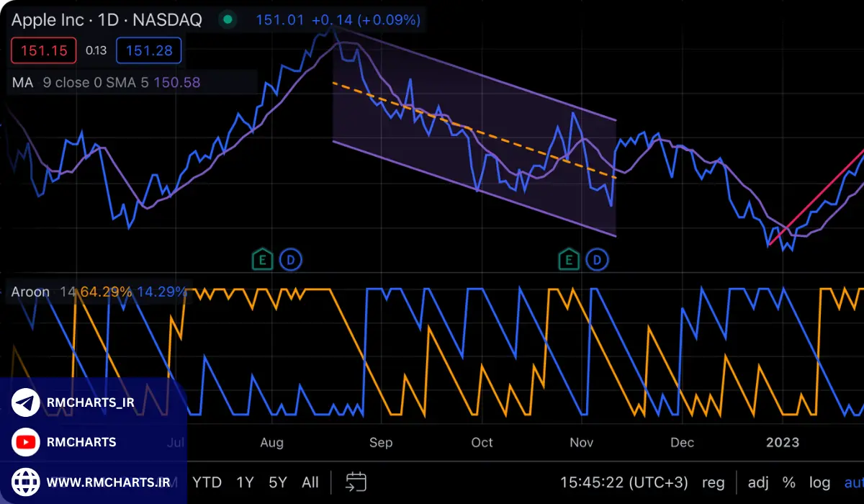Screen dimensions: 864x504
Task: Toggle the adj adjusted-data option
Action: (758, 482)
